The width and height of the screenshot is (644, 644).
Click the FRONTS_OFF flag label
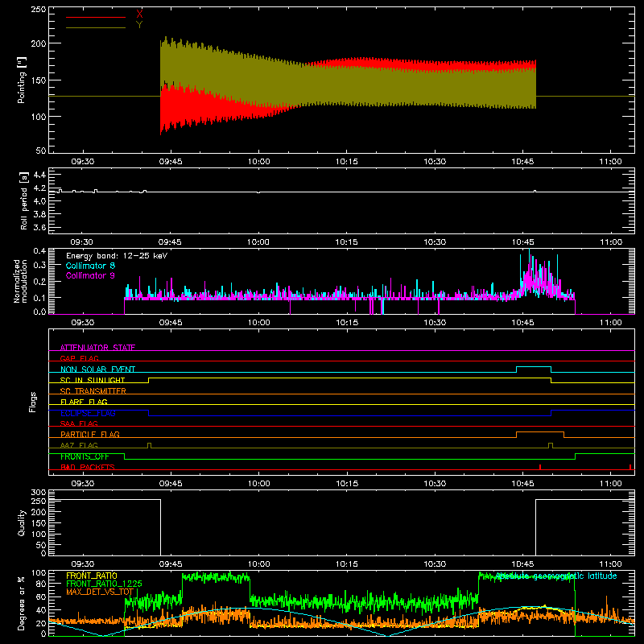coord(85,456)
